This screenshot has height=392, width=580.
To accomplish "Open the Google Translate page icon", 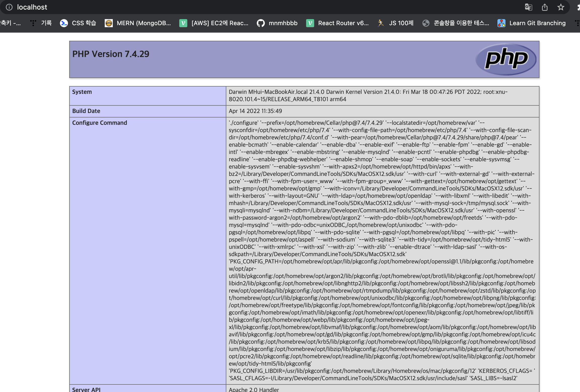I will 528,7.
